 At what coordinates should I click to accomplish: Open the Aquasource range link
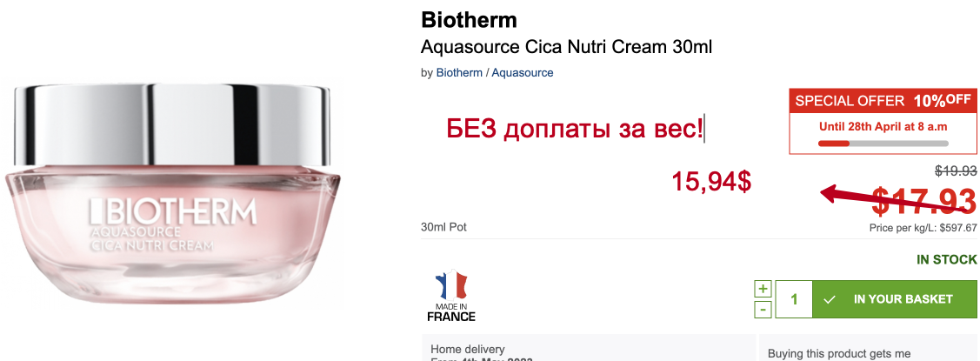click(x=523, y=73)
